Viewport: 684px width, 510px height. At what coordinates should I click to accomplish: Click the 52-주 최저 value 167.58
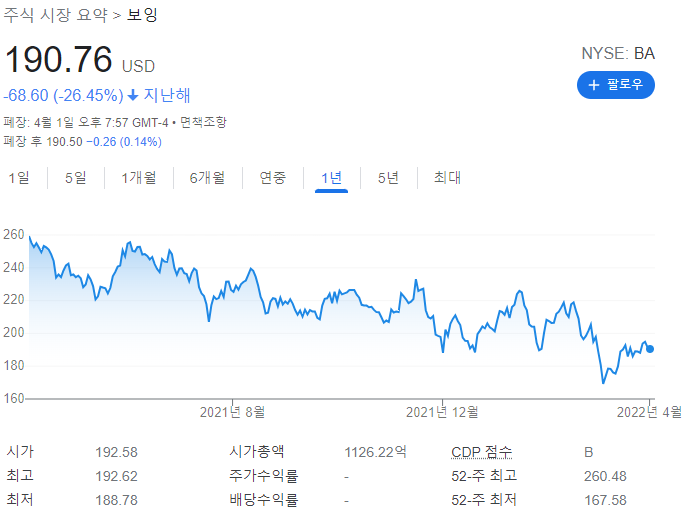(x=605, y=500)
